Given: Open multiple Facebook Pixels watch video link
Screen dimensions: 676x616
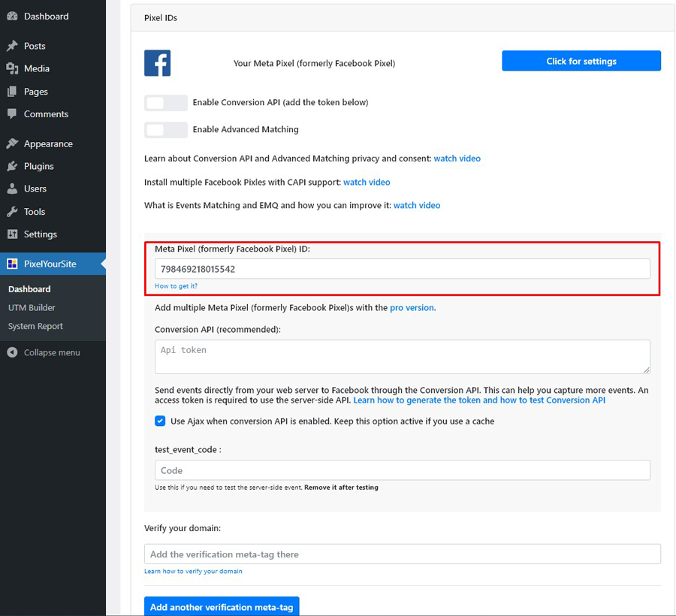Looking at the screenshot, I should [367, 183].
